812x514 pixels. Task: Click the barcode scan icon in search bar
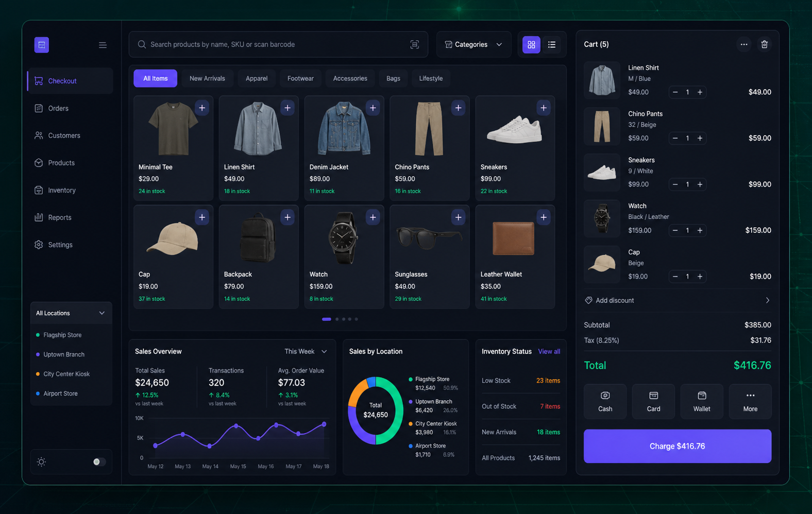tap(414, 44)
